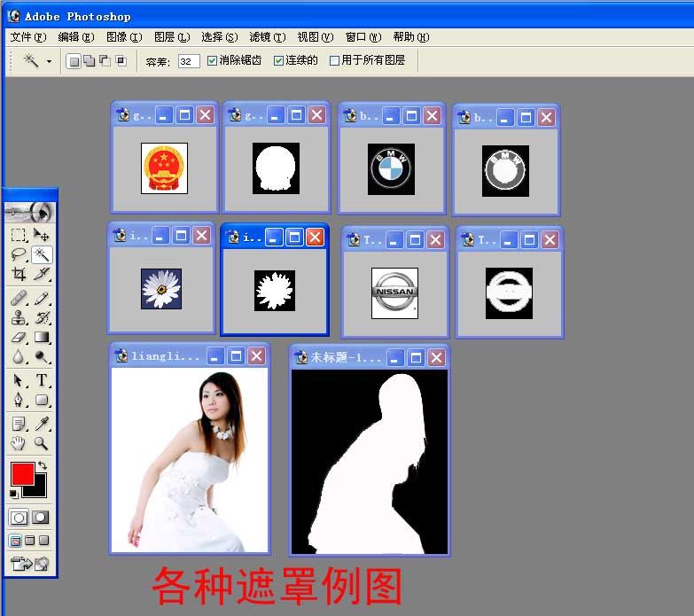Switch to Quick Mask mode

pyautogui.click(x=41, y=518)
